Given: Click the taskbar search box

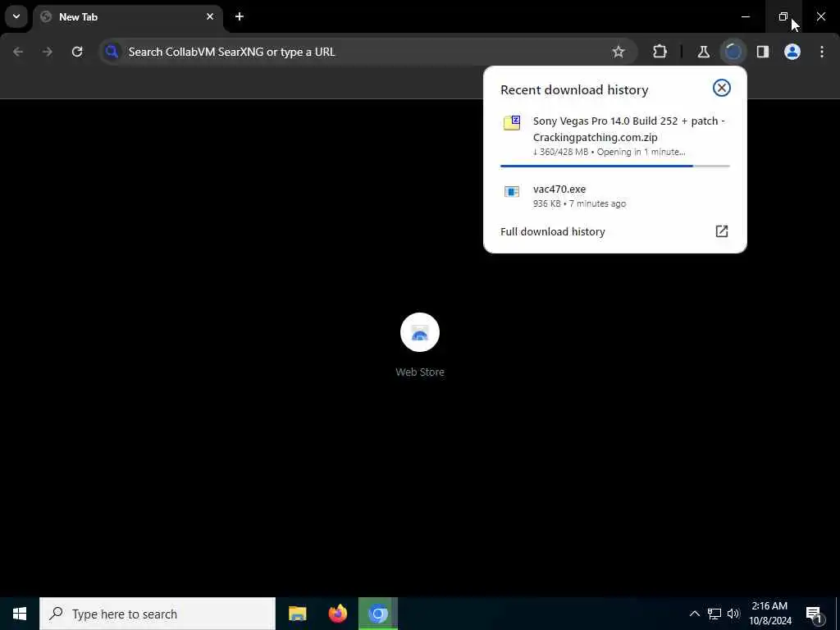Looking at the screenshot, I should click(157, 614).
